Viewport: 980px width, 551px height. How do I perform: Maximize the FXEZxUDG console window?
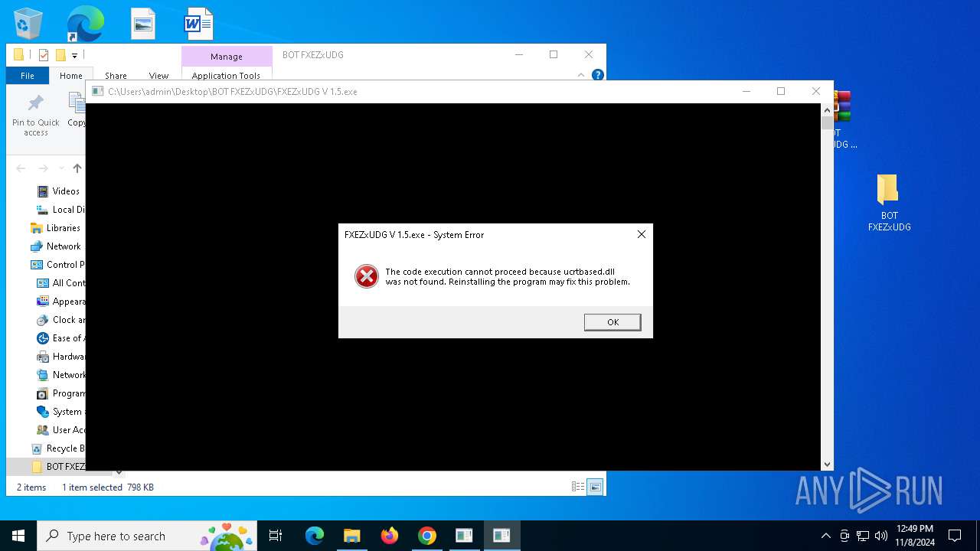click(x=781, y=91)
